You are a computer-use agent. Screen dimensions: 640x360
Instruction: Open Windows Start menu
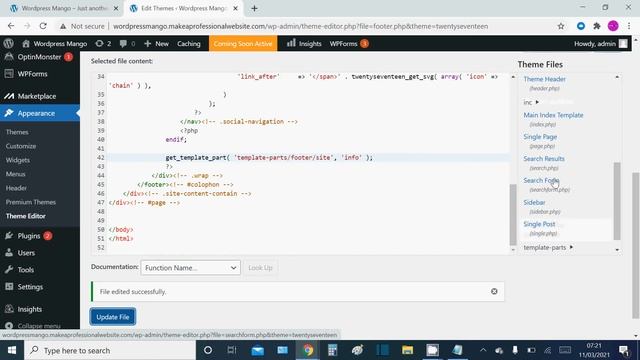[12, 350]
